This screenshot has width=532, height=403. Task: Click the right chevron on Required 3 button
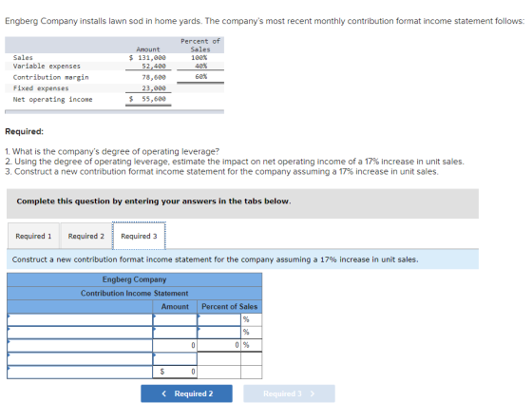click(x=313, y=393)
